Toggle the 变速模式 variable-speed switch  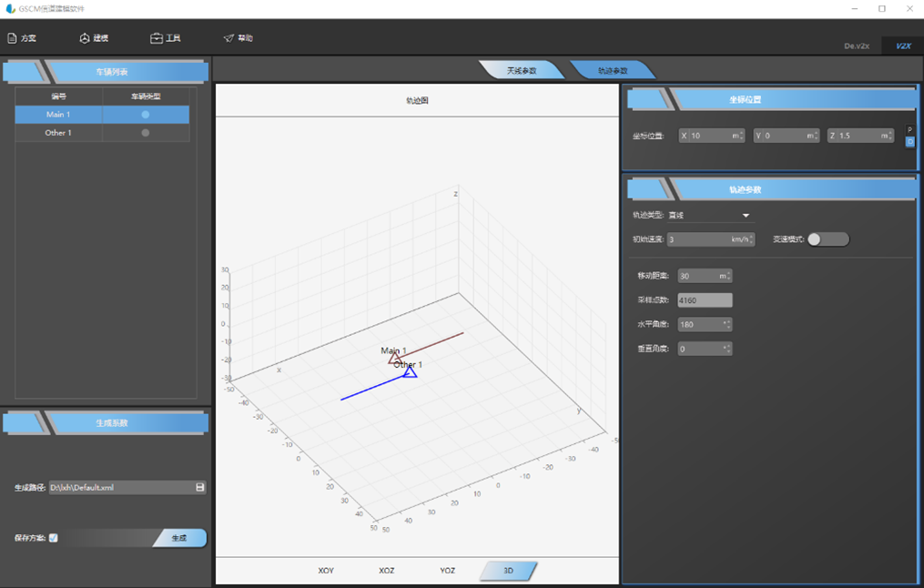828,239
